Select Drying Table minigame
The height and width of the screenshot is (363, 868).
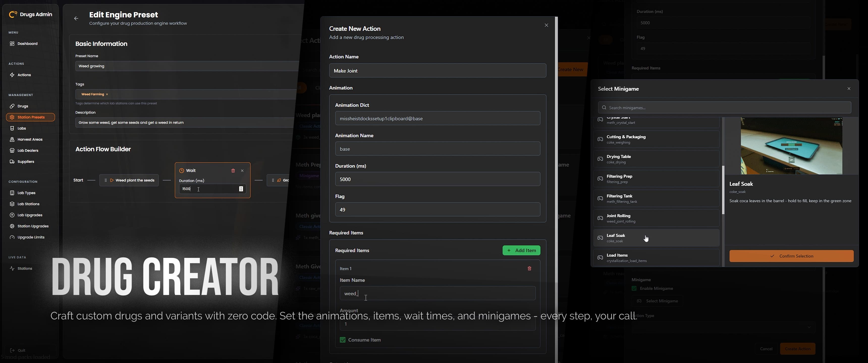click(x=656, y=159)
